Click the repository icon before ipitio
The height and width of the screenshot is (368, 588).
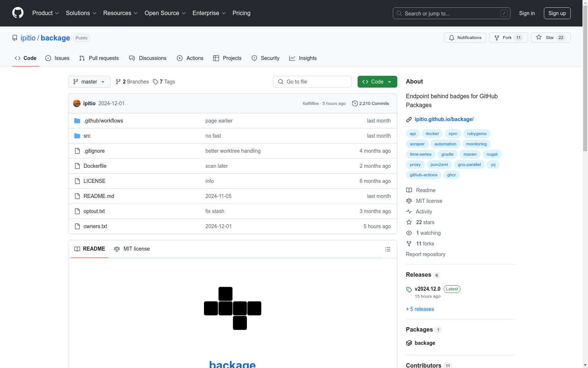(15, 38)
